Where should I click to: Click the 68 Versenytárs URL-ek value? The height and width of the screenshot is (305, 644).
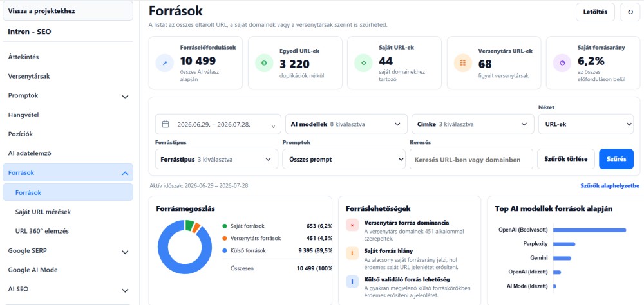pos(486,64)
